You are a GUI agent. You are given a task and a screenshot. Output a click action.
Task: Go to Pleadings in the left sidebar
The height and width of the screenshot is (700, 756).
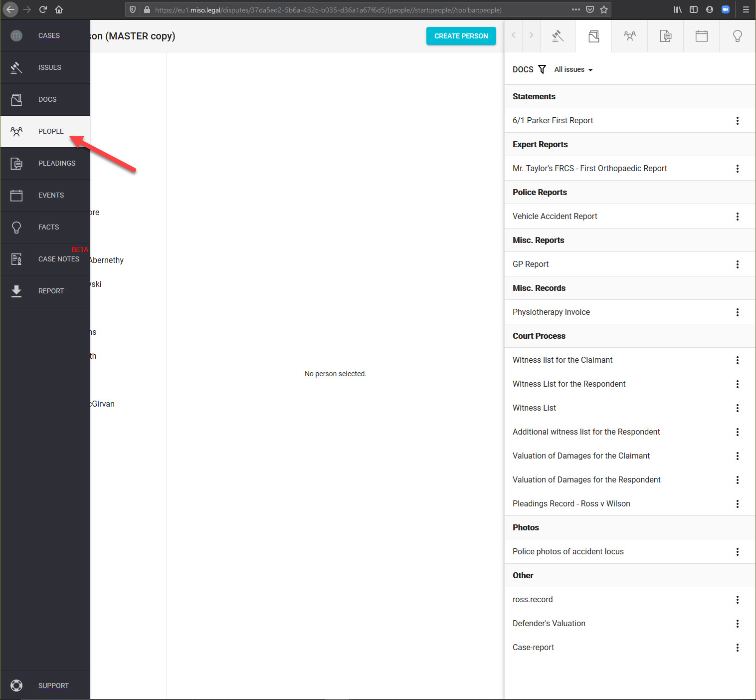pyautogui.click(x=56, y=163)
